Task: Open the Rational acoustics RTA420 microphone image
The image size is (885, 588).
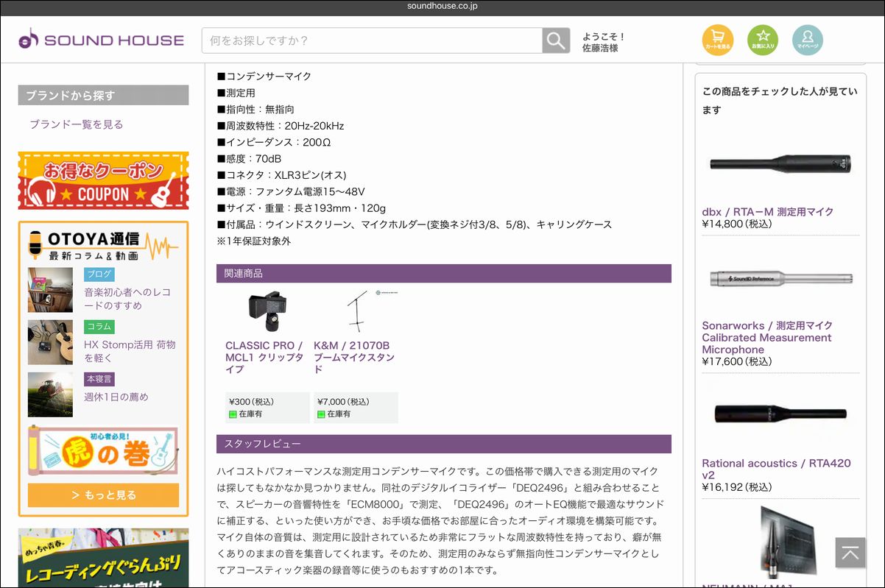Action: click(780, 414)
